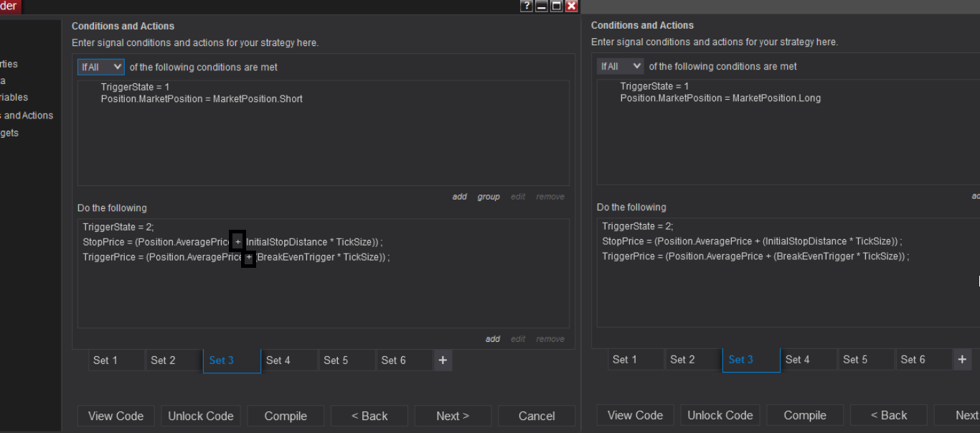This screenshot has width=980, height=433.
Task: Add a new set tab in left panel
Action: [443, 360]
